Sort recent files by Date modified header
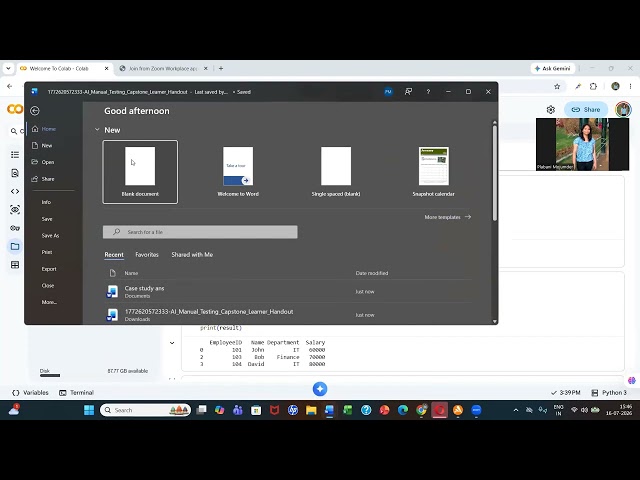The height and width of the screenshot is (480, 640). (x=372, y=273)
